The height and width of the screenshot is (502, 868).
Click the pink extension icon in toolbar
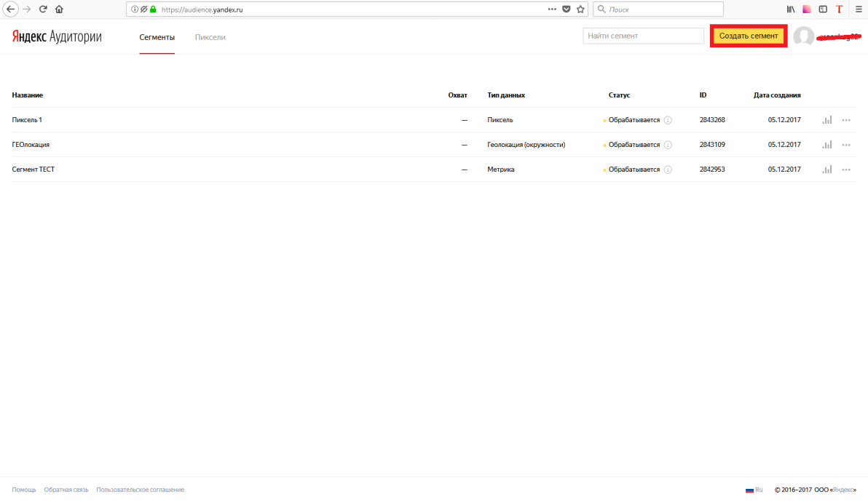coord(807,9)
